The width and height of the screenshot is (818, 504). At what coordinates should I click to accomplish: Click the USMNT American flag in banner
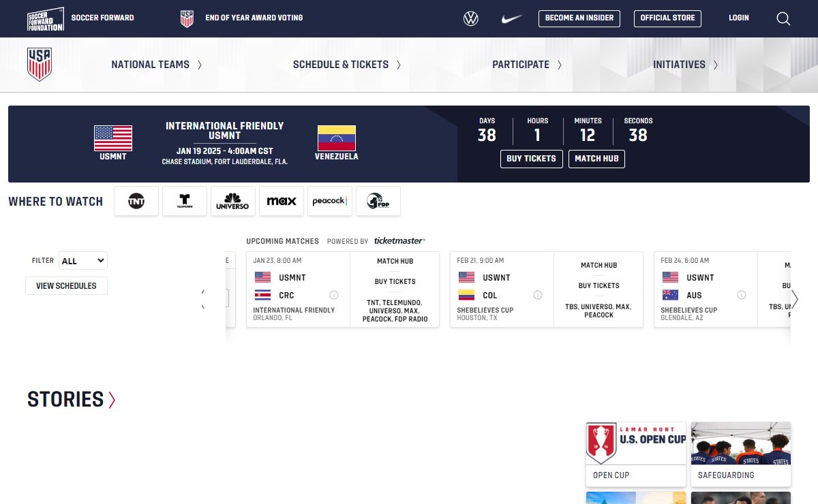[x=113, y=138]
